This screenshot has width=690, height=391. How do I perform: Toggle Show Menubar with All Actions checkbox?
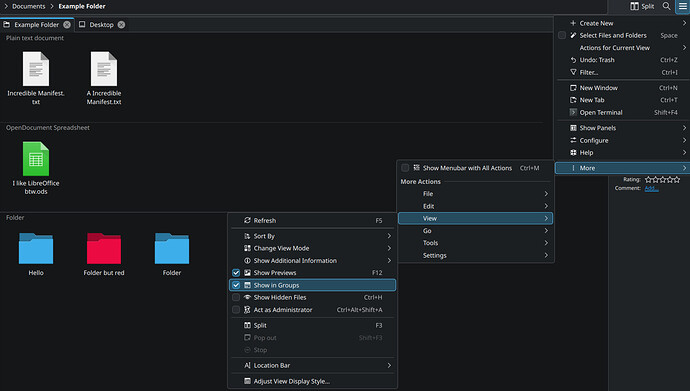point(405,168)
